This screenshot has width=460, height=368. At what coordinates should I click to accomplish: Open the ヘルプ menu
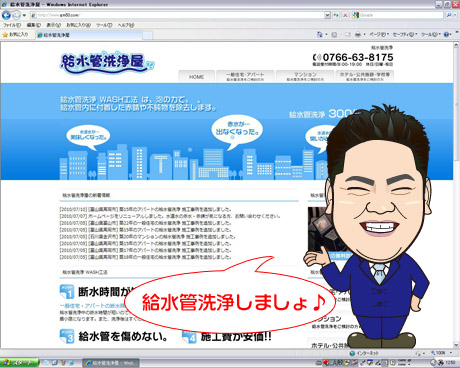(x=126, y=25)
